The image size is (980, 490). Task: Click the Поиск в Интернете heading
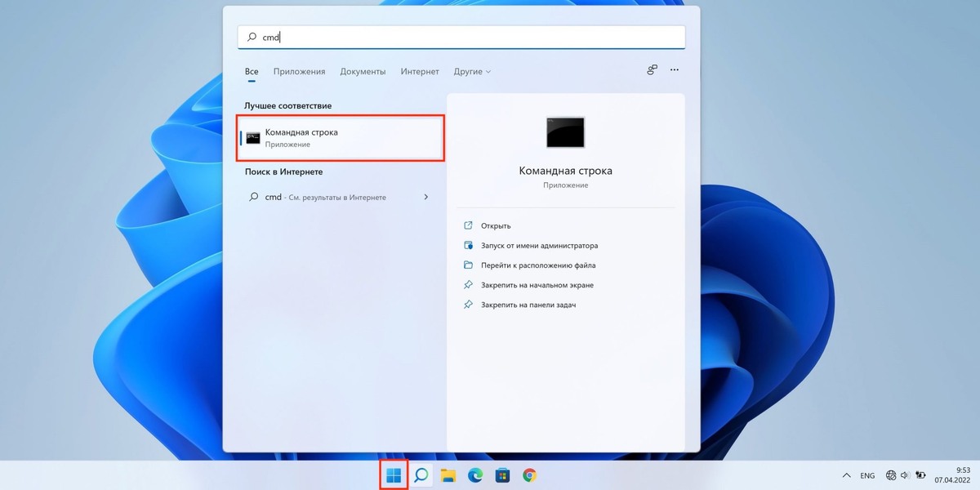(283, 172)
